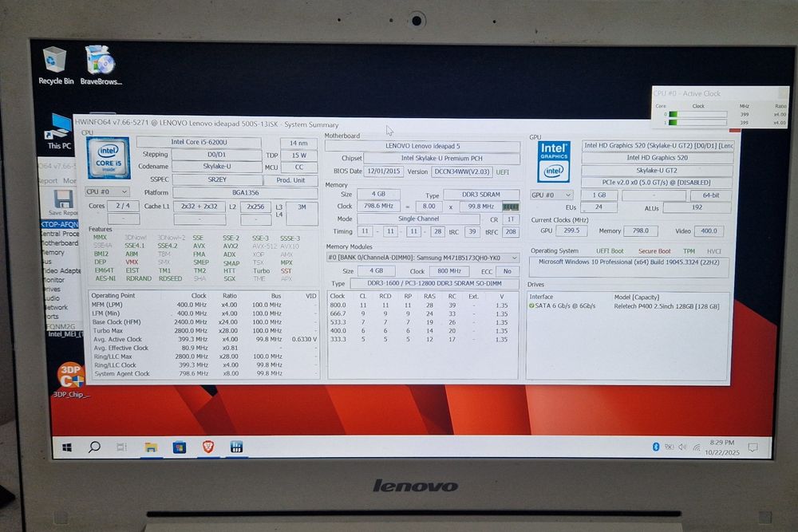Open File Explorer from the taskbar
This screenshot has width=798, height=532.
click(151, 447)
